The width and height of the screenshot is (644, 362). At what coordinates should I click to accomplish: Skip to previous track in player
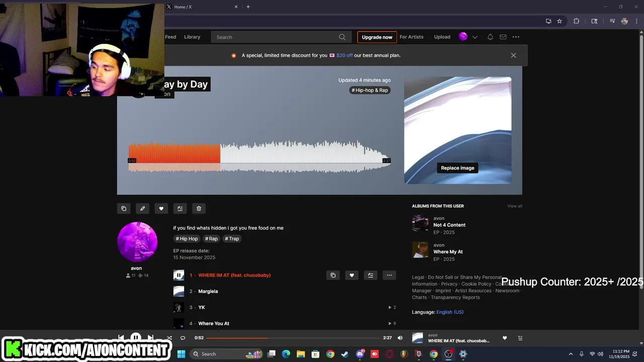tap(121, 337)
